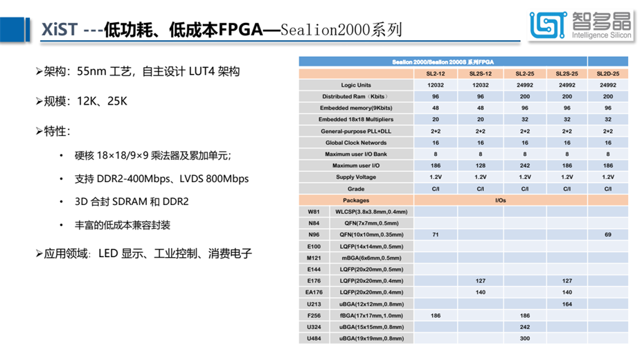Screen dimensions: 644x361
Task: Select the SL2D-25 column header
Action: coord(607,73)
